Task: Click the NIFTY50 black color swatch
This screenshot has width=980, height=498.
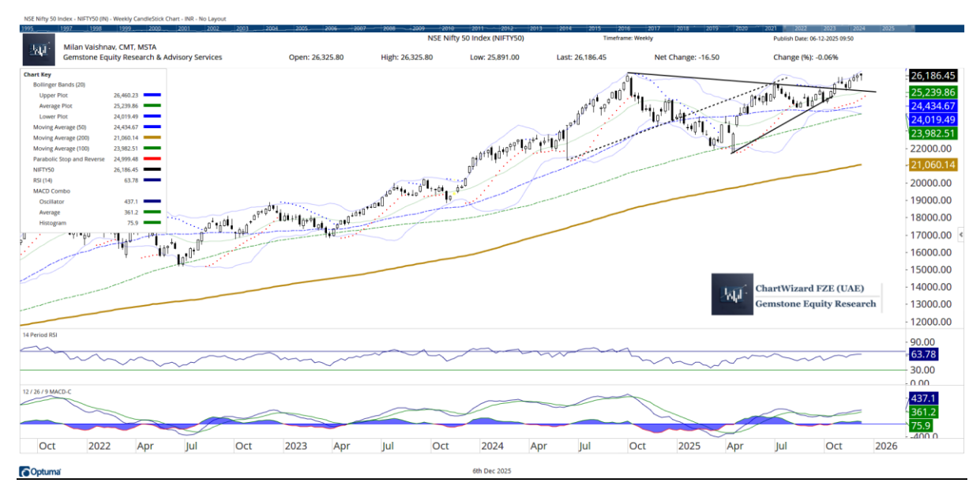Action: pos(154,169)
